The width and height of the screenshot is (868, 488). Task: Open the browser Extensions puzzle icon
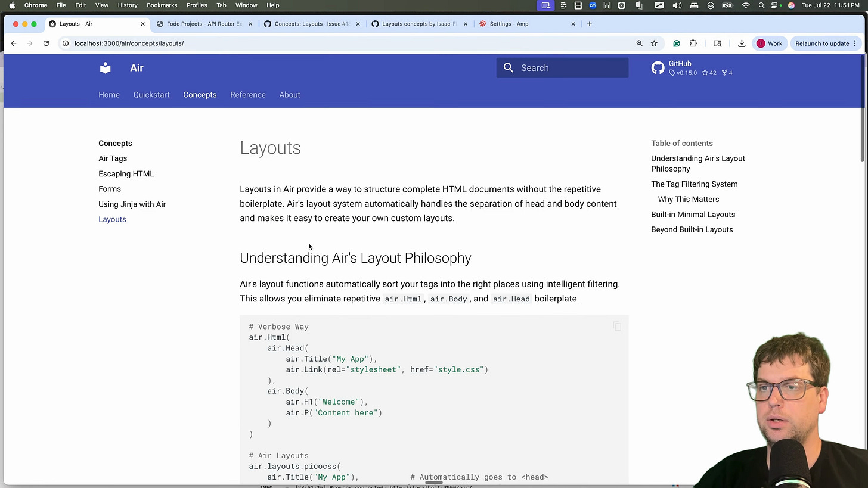click(x=693, y=43)
